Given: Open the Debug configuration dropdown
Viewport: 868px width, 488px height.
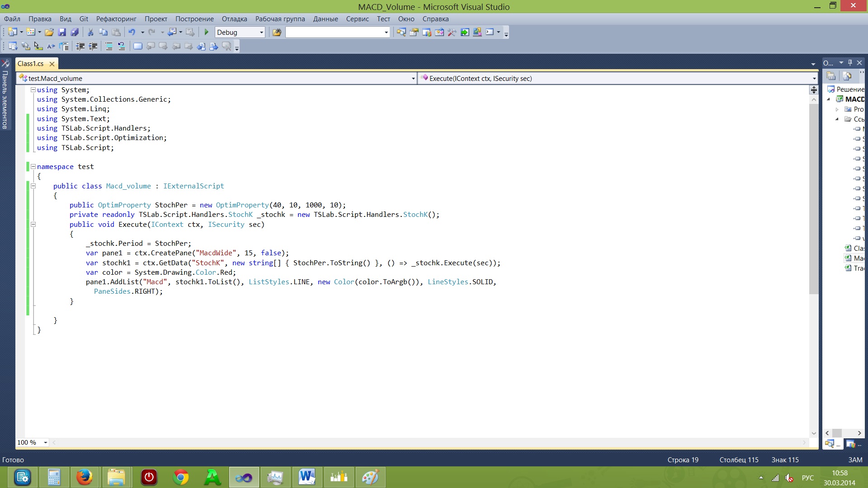Looking at the screenshot, I should pyautogui.click(x=261, y=32).
